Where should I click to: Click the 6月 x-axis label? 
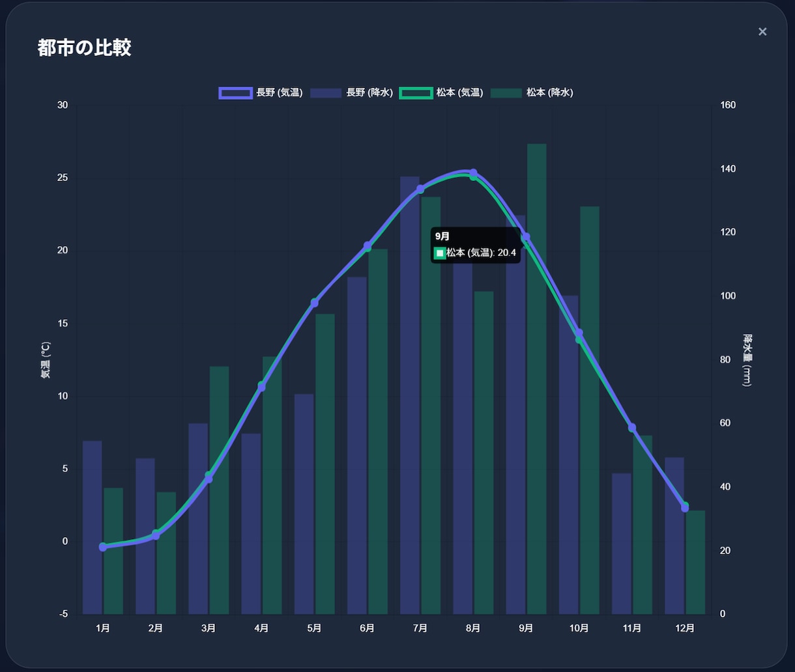pyautogui.click(x=368, y=628)
